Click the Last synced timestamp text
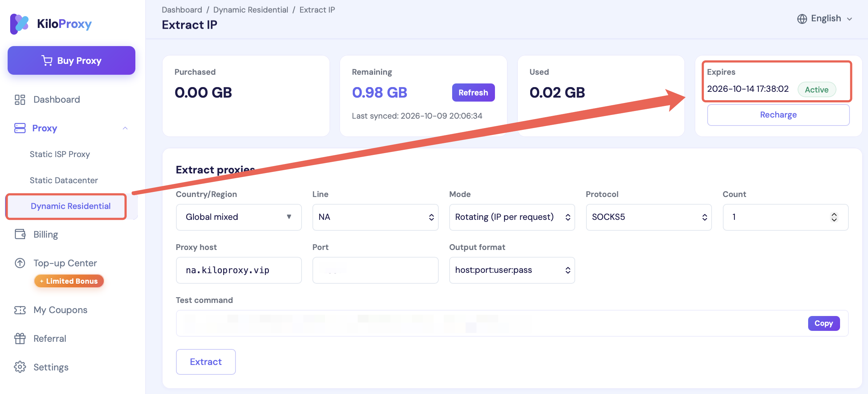 pos(417,116)
